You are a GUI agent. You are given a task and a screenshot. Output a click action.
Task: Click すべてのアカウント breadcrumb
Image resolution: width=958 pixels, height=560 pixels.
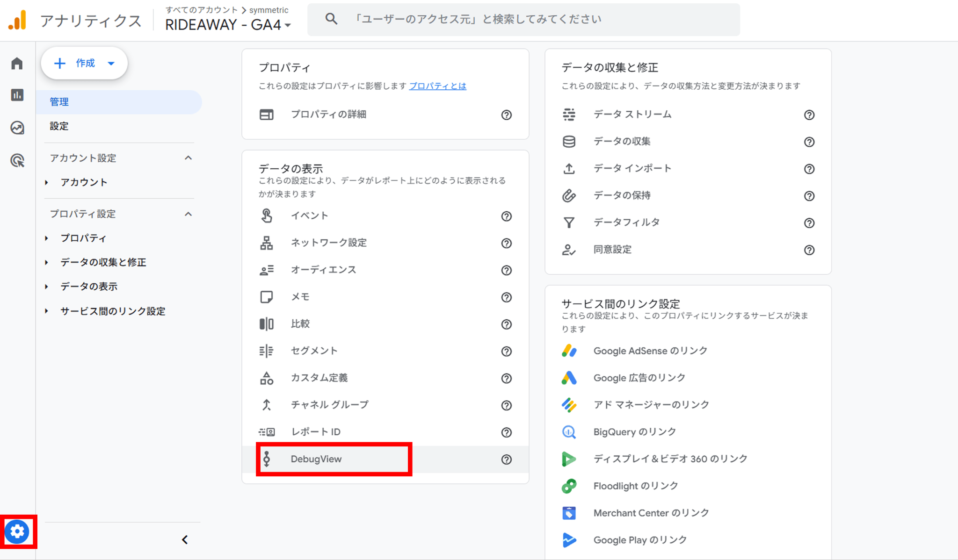(201, 10)
